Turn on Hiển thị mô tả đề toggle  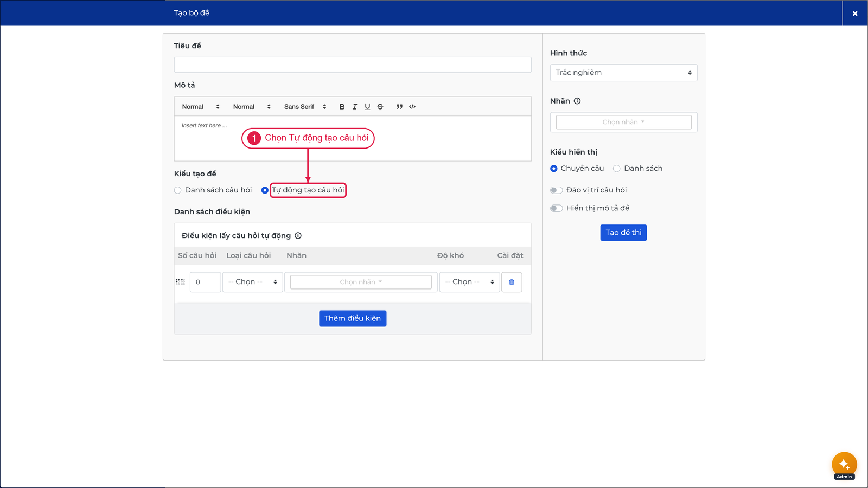click(x=556, y=208)
